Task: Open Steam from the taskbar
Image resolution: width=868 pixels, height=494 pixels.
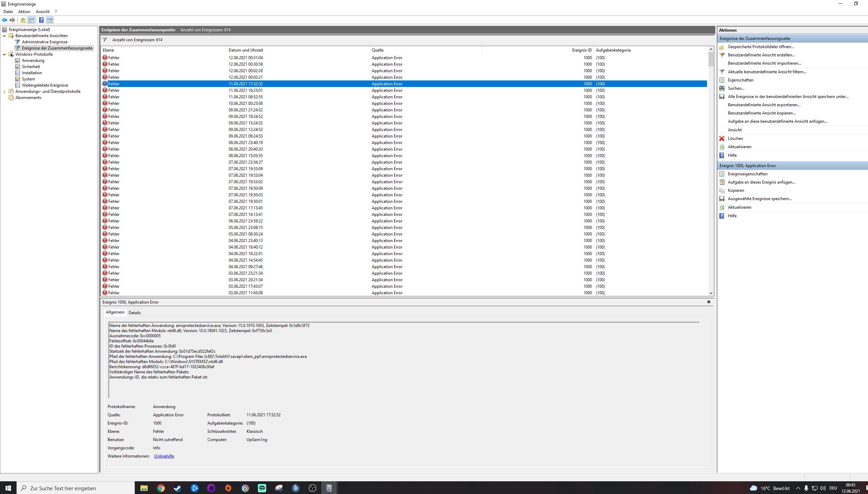Action: pos(177,488)
